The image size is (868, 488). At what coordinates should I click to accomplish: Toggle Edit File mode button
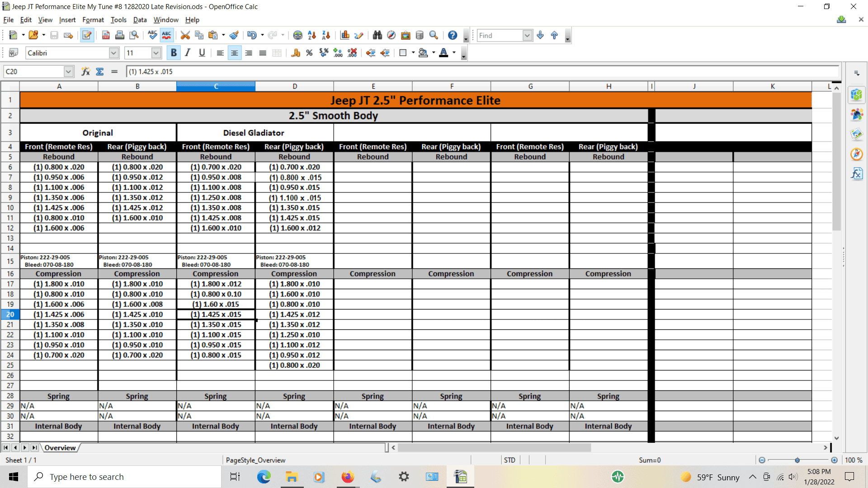[x=87, y=35]
